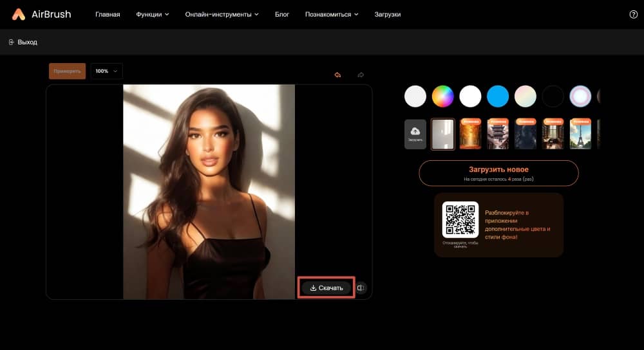The height and width of the screenshot is (350, 644).
Task: Open the Главная nav item
Action: click(x=108, y=14)
